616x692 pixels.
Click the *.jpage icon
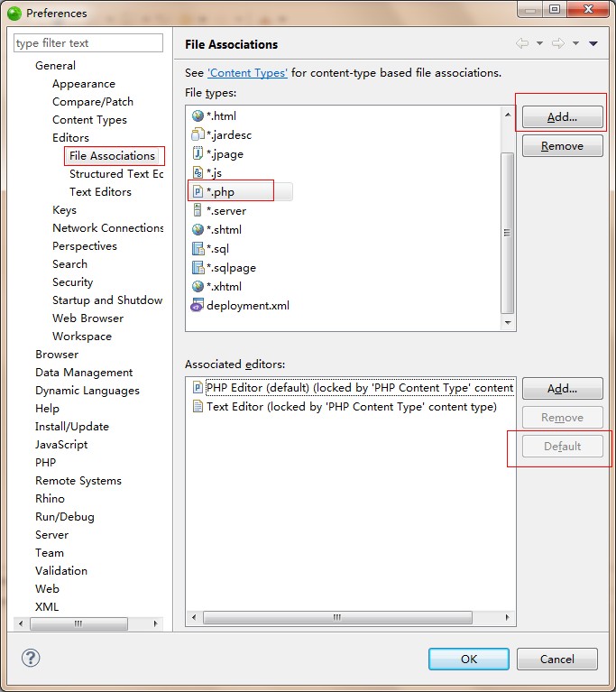tap(198, 153)
